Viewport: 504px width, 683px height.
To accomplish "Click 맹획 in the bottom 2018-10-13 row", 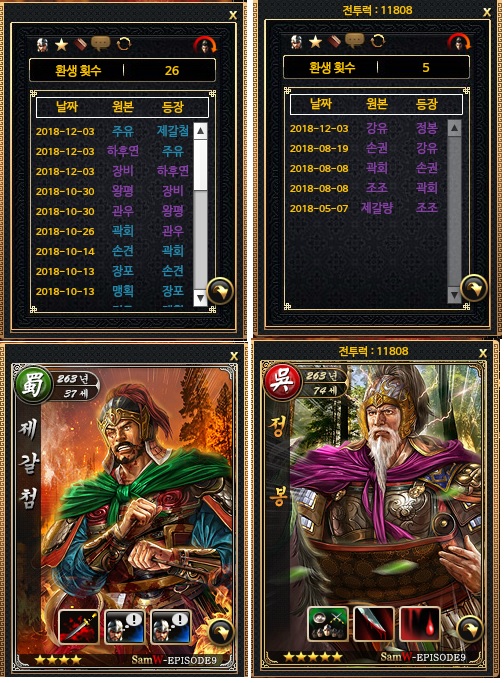I will pos(123,291).
